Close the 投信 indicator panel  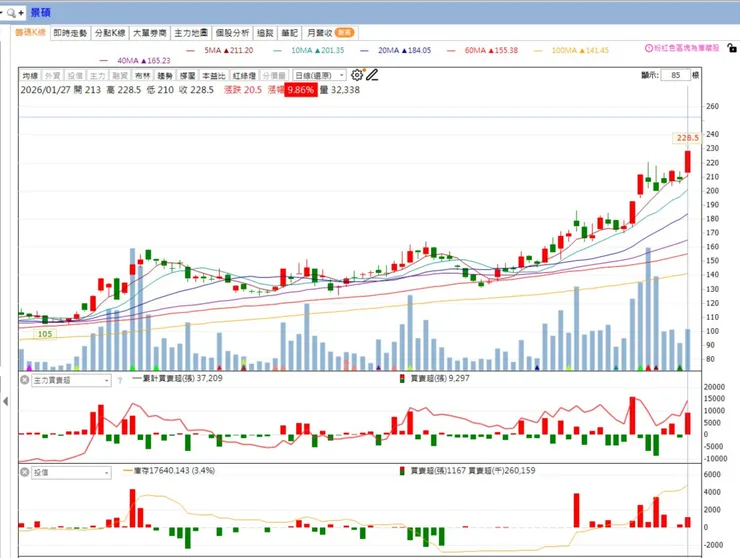pos(25,472)
